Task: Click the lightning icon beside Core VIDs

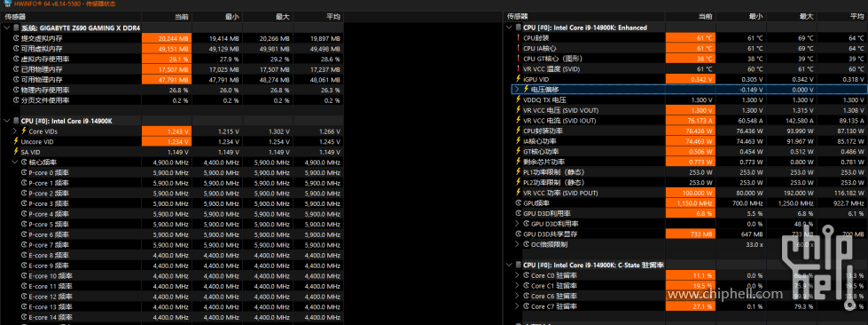Action: pos(24,131)
